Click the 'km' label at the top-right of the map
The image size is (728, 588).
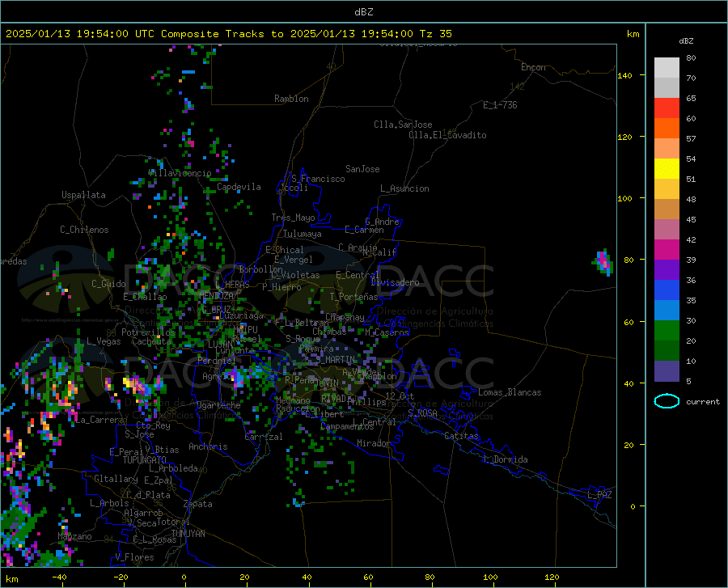tap(633, 34)
